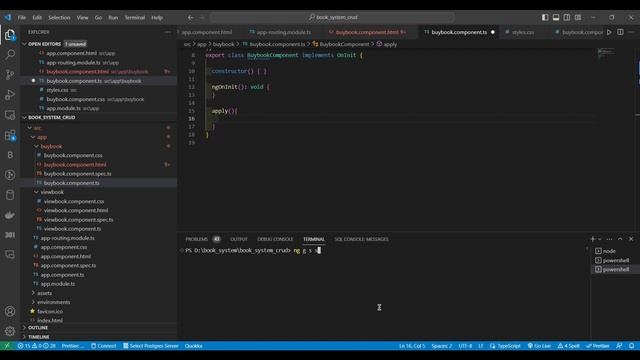Open the Explorer more actions ellipsis

click(168, 32)
